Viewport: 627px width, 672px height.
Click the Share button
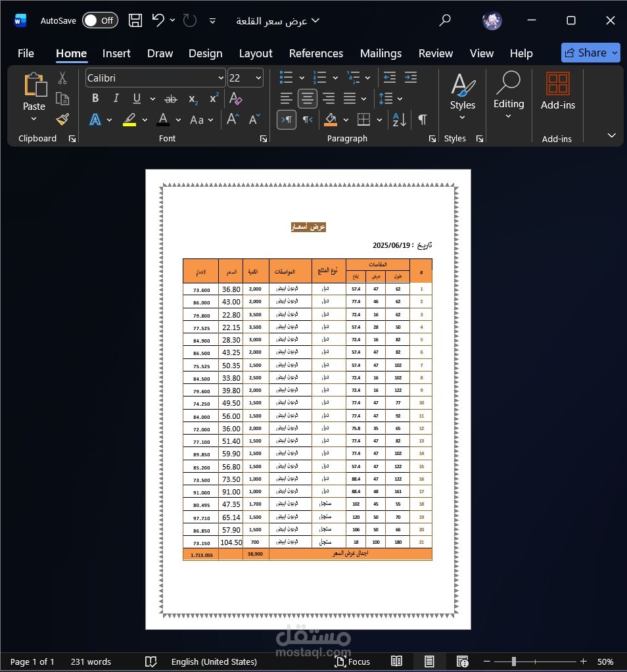pyautogui.click(x=591, y=53)
